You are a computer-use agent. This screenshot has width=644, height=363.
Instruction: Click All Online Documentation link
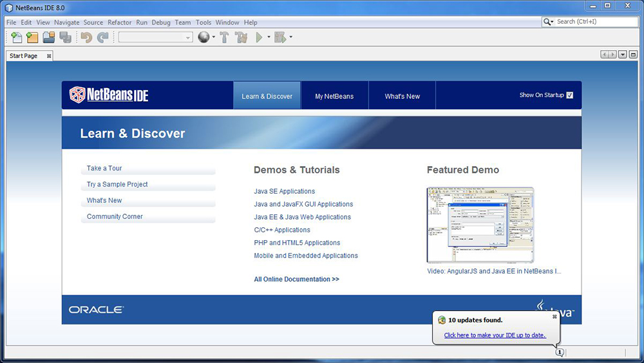(x=296, y=279)
